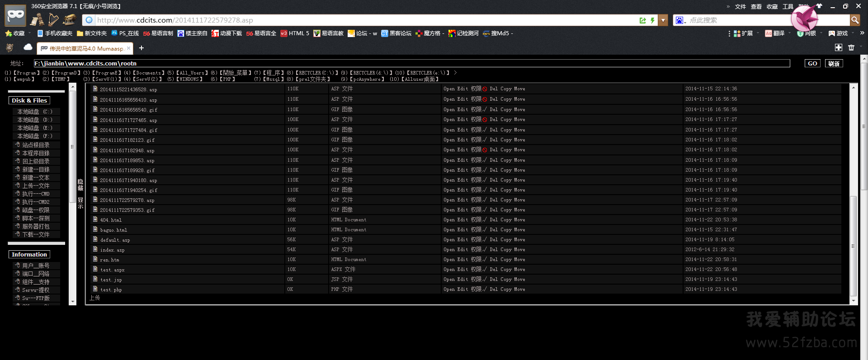This screenshot has width=868, height=360.
Task: Open the 手机收藏夹 bookmark
Action: pyautogui.click(x=55, y=33)
